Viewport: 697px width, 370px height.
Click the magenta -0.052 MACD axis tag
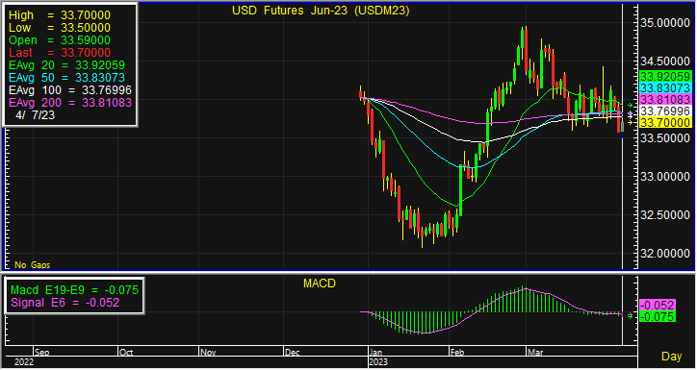[x=657, y=305]
